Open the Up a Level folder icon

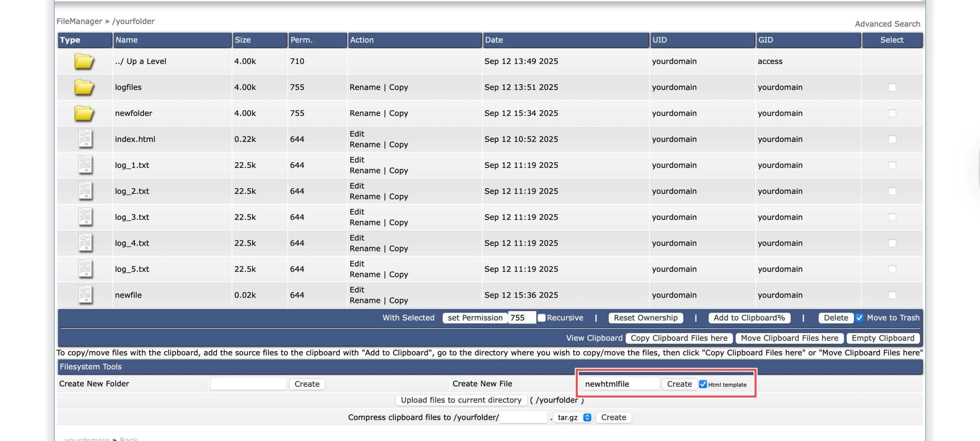[x=84, y=61]
